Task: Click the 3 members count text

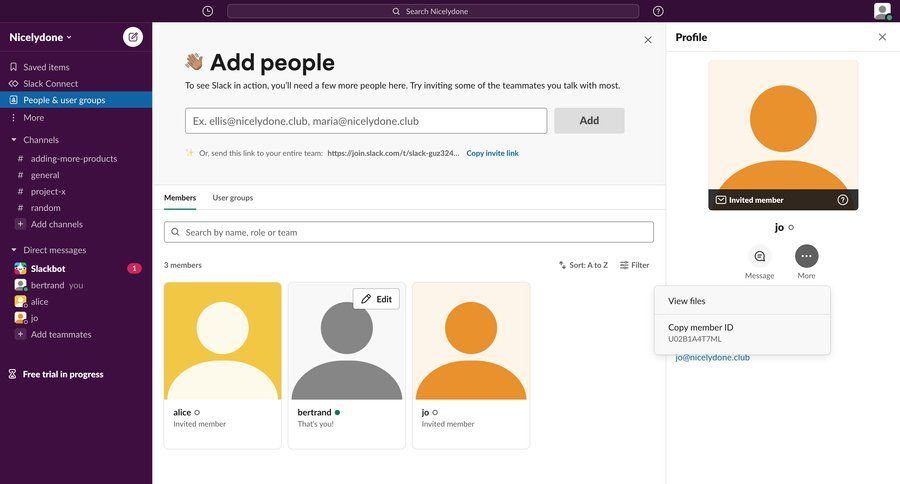Action: pos(183,265)
